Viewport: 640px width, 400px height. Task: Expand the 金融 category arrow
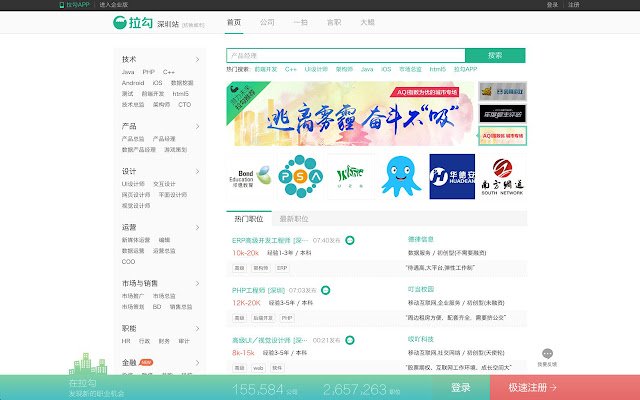pos(197,362)
